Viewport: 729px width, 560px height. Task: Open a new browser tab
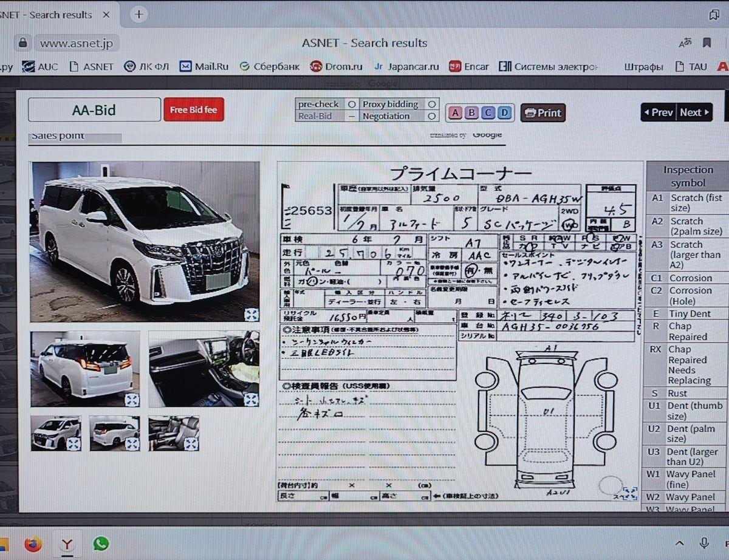pos(139,15)
